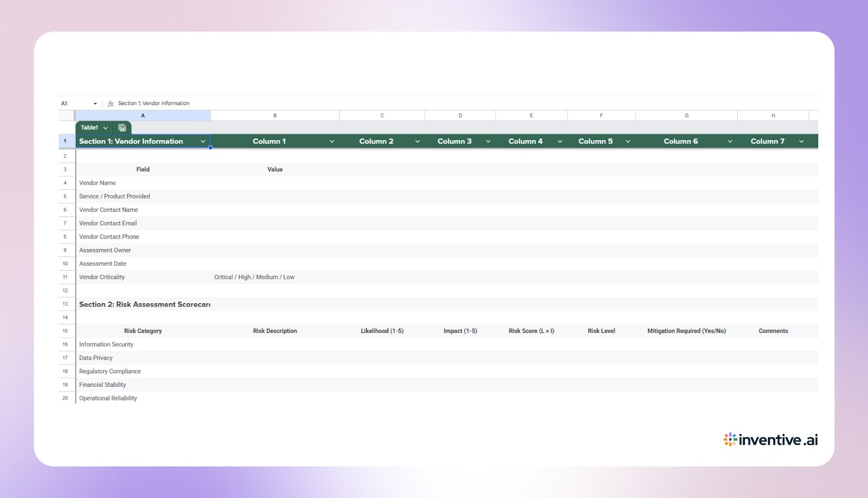Image resolution: width=868 pixels, height=498 pixels.
Task: Click the table options grid icon beside Table1
Action: point(123,127)
